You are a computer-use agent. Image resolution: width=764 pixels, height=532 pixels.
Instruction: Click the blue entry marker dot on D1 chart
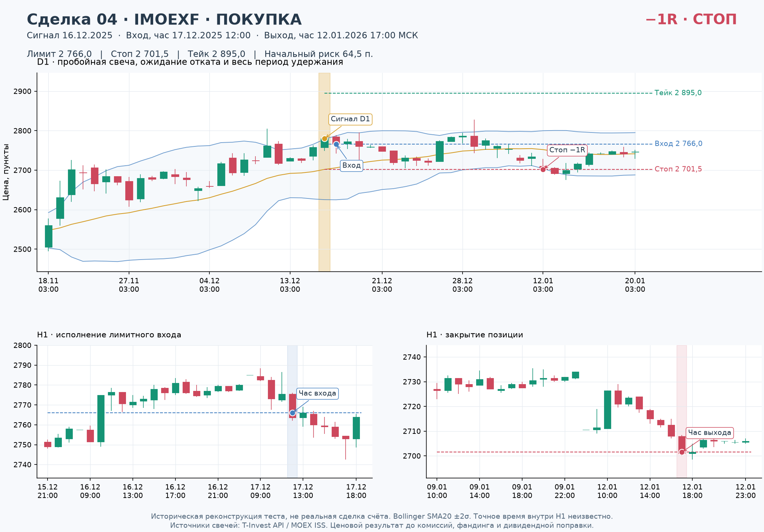point(336,144)
